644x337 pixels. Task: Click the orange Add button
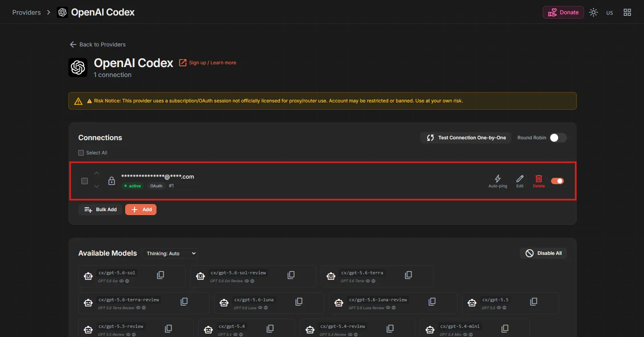(141, 210)
